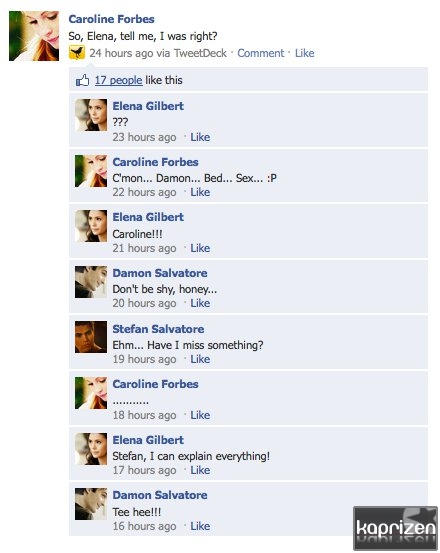Like Stefan's 'Have I miss something?' comment
This screenshot has height=553, width=440.
(200, 359)
